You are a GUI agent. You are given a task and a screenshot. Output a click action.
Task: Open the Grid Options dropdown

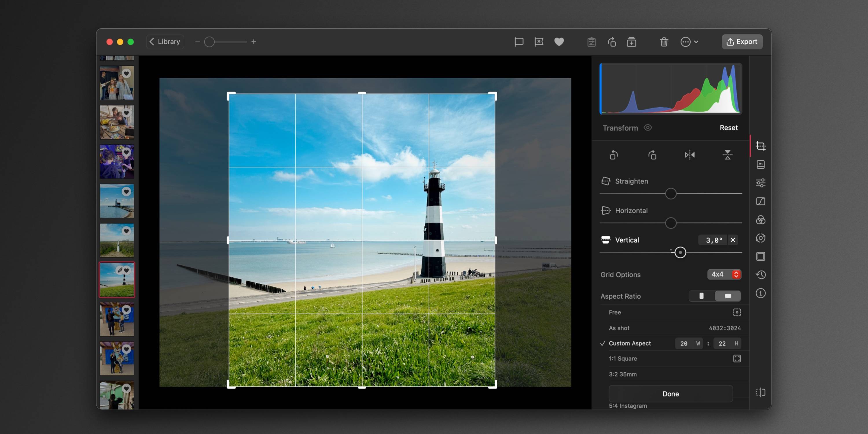click(724, 274)
